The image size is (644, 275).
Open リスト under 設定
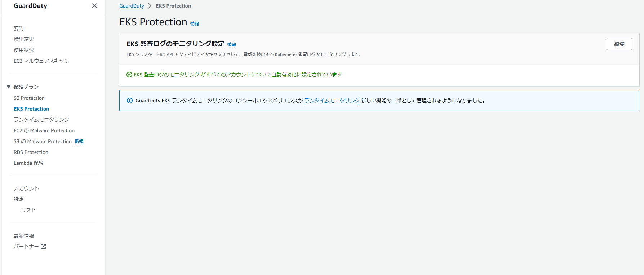(x=28, y=210)
